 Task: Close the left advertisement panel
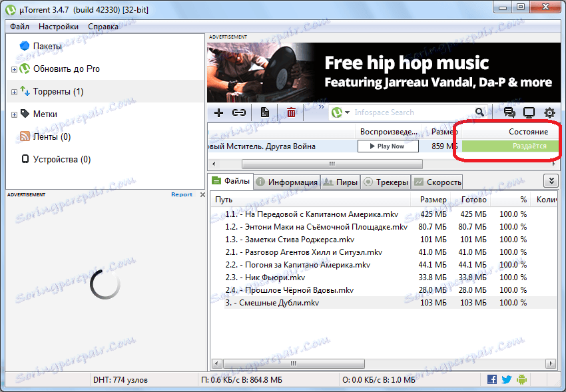click(x=202, y=195)
